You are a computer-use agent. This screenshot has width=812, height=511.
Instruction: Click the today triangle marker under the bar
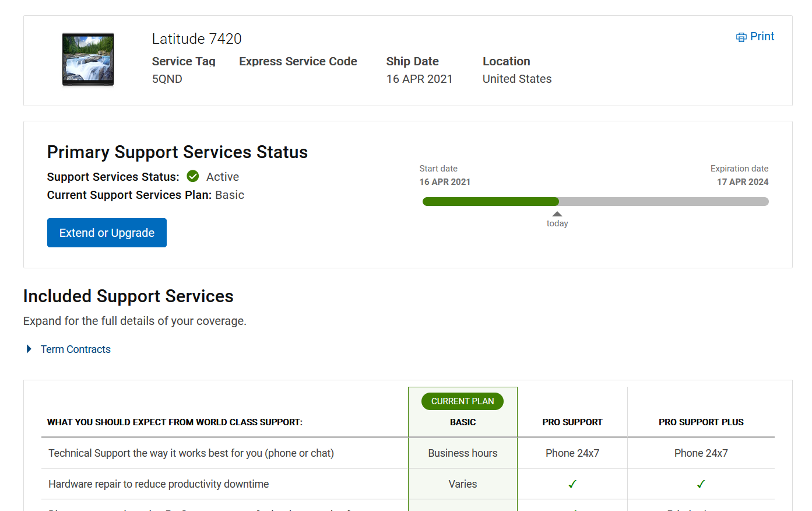(x=557, y=214)
